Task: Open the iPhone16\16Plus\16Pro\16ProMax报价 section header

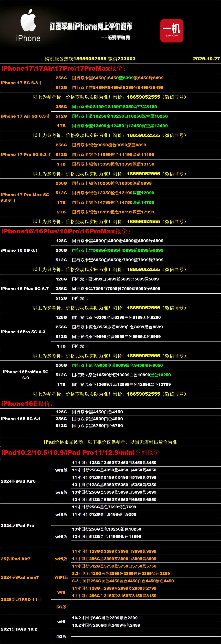Action: coord(66,231)
